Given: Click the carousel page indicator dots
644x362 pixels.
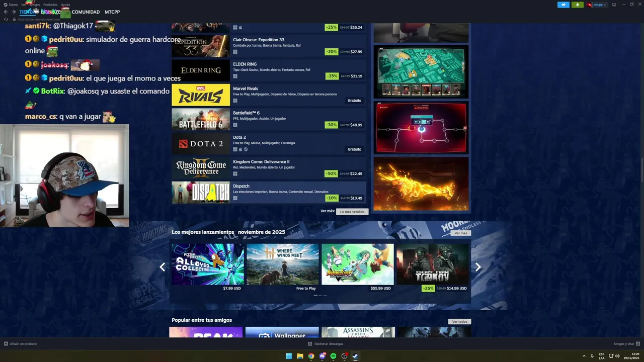Looking at the screenshot, I should coord(320,295).
